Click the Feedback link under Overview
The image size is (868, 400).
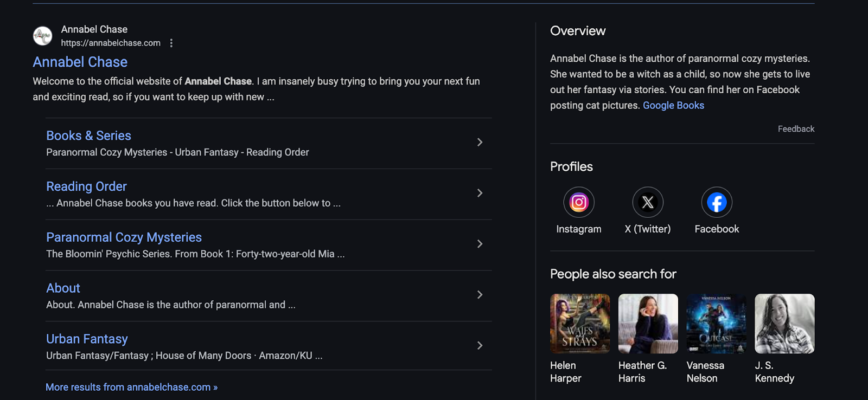796,129
